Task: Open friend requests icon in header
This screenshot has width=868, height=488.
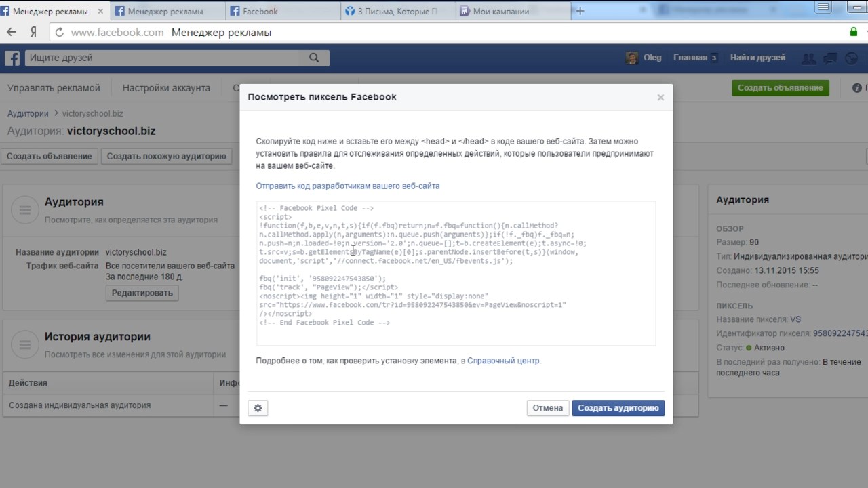Action: (x=808, y=58)
